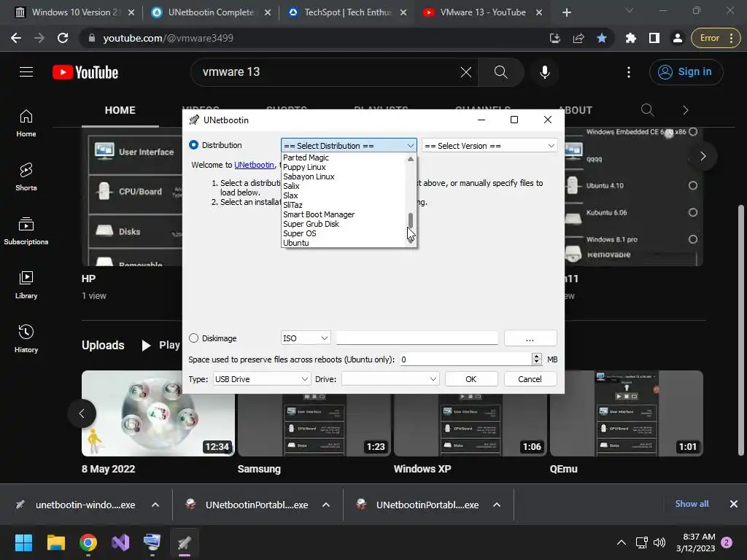The width and height of the screenshot is (747, 560).
Task: Open a new browser tab
Action: [566, 12]
